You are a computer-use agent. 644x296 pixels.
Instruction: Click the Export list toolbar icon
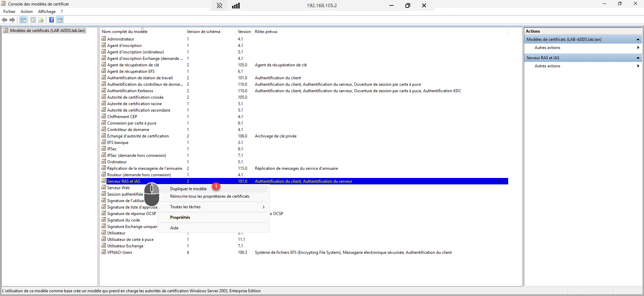tap(41, 20)
